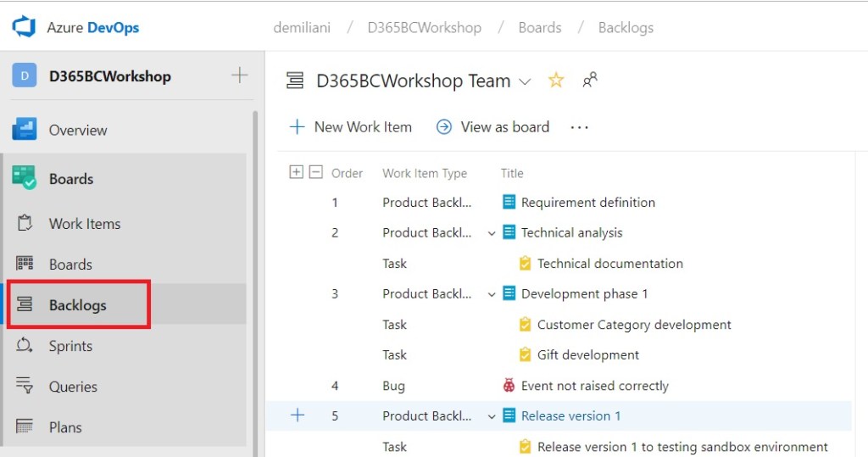Click the Bug work item type cell
The height and width of the screenshot is (457, 868).
(x=393, y=386)
